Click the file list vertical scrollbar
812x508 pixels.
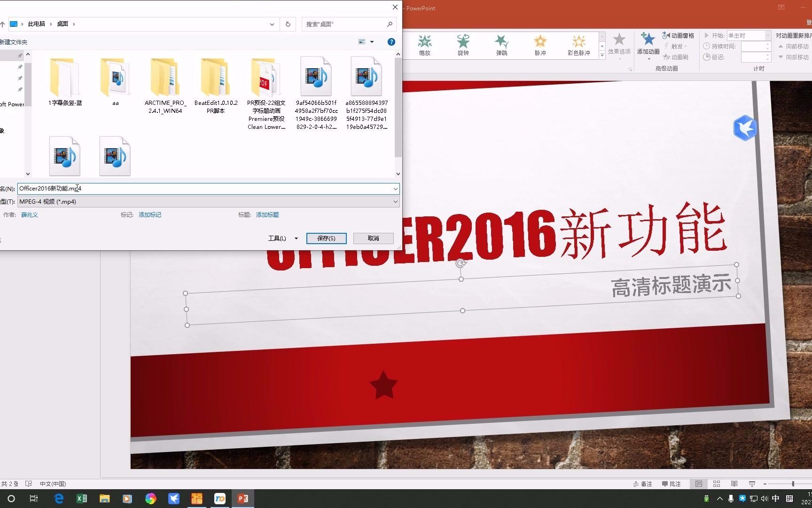pos(398,107)
